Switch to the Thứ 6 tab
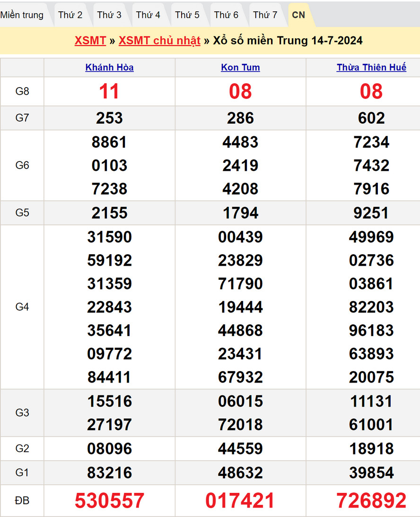This screenshot has height=517, width=420. [226, 15]
